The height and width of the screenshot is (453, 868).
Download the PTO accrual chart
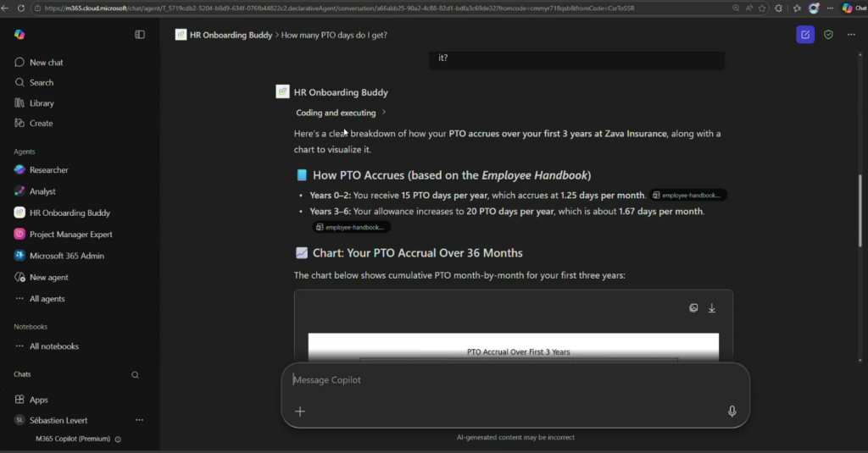point(712,308)
